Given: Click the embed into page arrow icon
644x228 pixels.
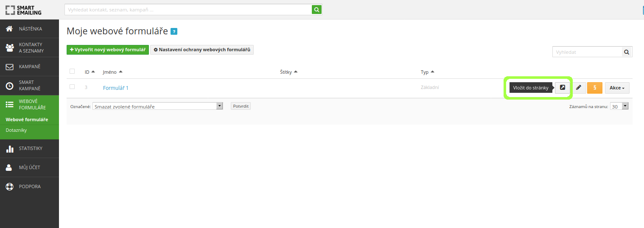Looking at the screenshot, I should click(563, 88).
